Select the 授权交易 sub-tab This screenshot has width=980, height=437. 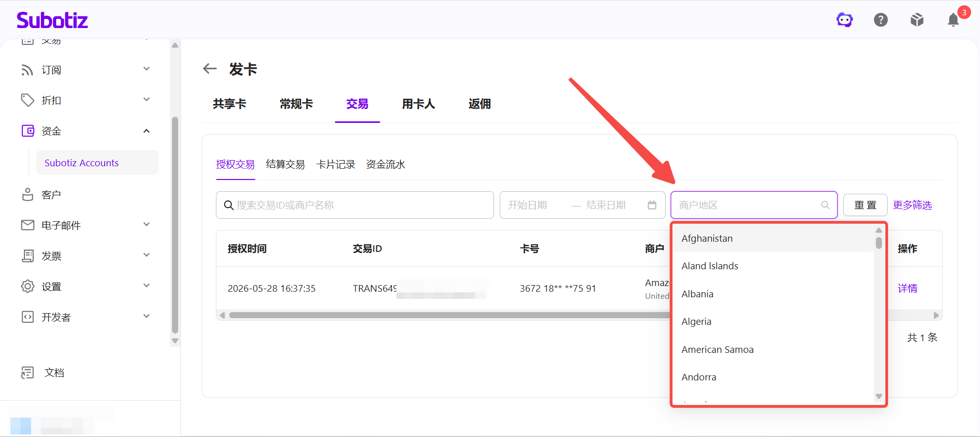(235, 164)
